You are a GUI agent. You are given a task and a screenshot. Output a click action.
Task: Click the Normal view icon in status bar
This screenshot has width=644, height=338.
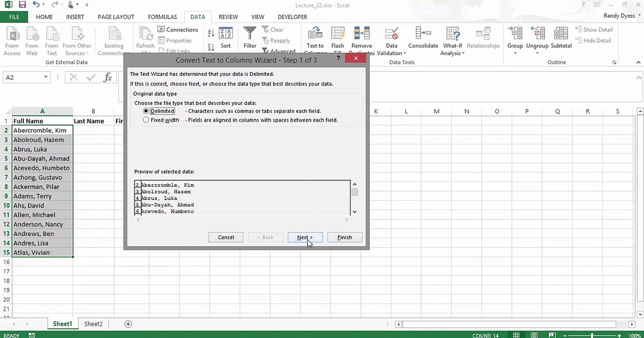point(516,335)
